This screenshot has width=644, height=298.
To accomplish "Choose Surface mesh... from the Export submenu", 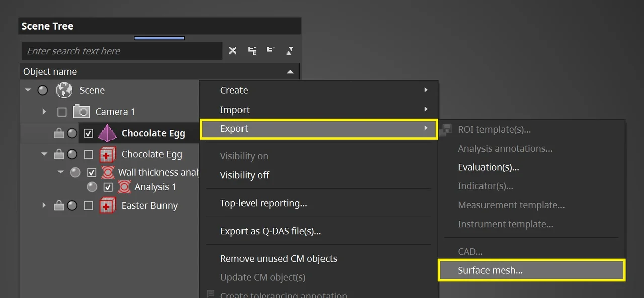I will pyautogui.click(x=532, y=270).
